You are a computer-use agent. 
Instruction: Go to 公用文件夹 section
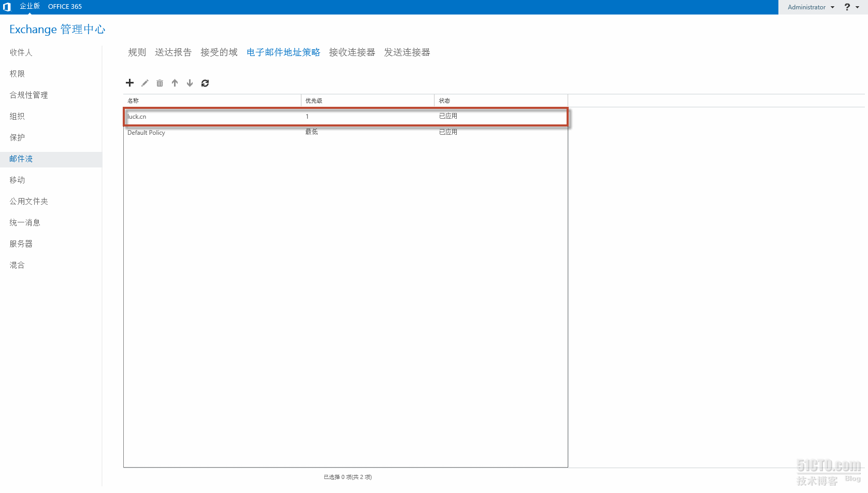[x=28, y=201]
